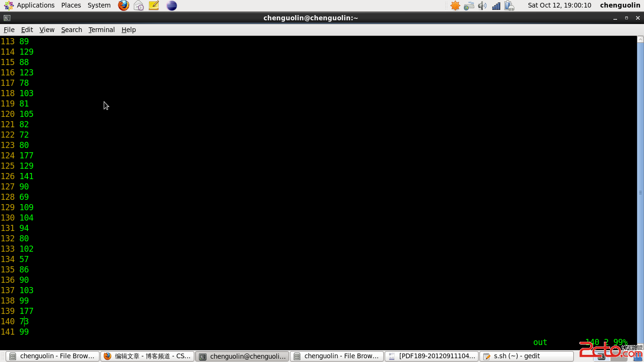The height and width of the screenshot is (362, 644).
Task: Click the signal strength bars icon
Action: click(496, 6)
